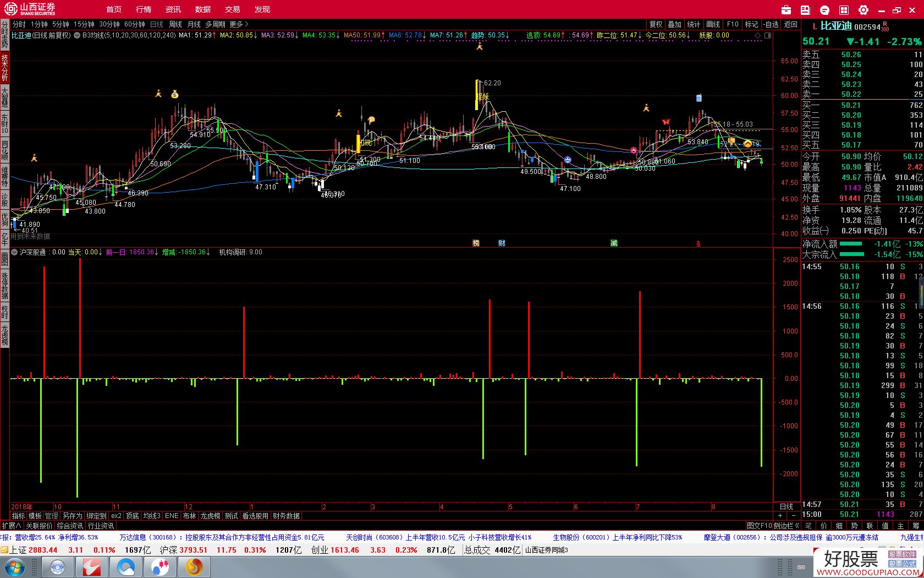Viewport: 924px width, 578px height.
Task: Open the blue cloud browser in taskbar
Action: pyautogui.click(x=126, y=567)
